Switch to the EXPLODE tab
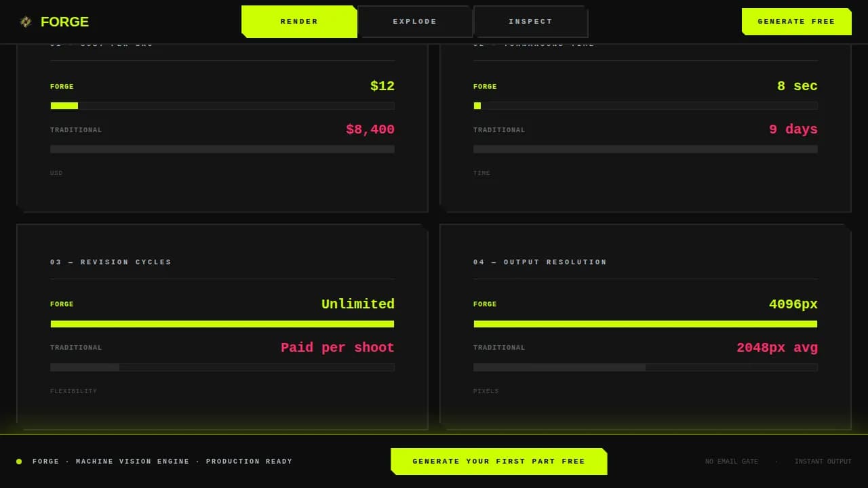 [x=415, y=21]
